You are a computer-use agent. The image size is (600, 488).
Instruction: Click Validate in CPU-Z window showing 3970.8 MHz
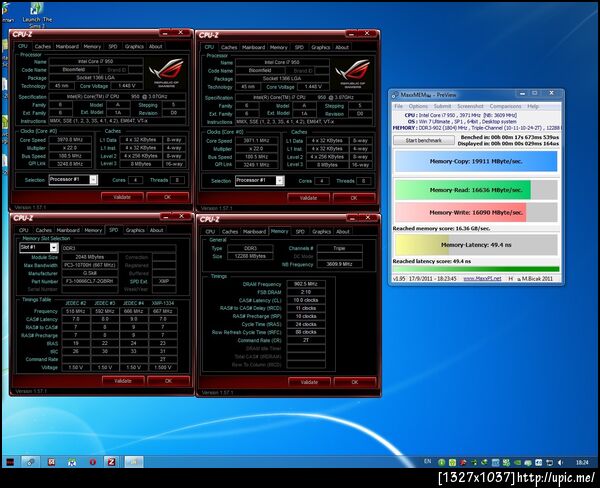pyautogui.click(x=122, y=197)
